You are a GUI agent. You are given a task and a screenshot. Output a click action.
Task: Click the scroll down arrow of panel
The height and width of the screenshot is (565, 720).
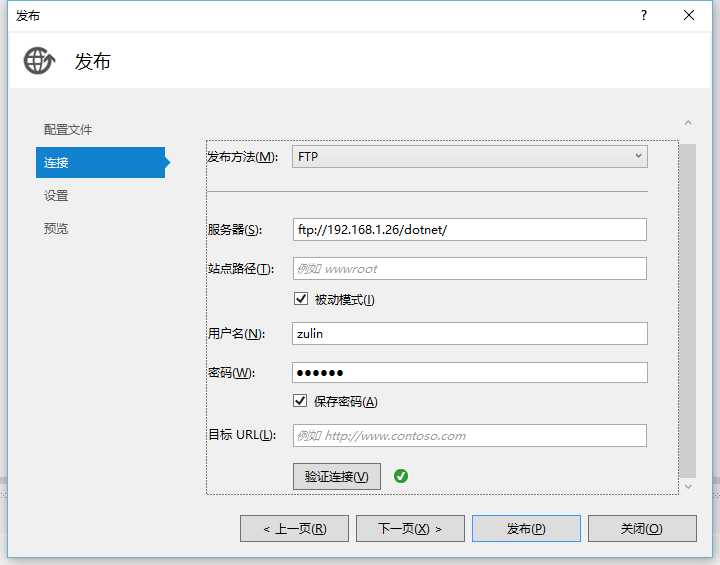(688, 486)
